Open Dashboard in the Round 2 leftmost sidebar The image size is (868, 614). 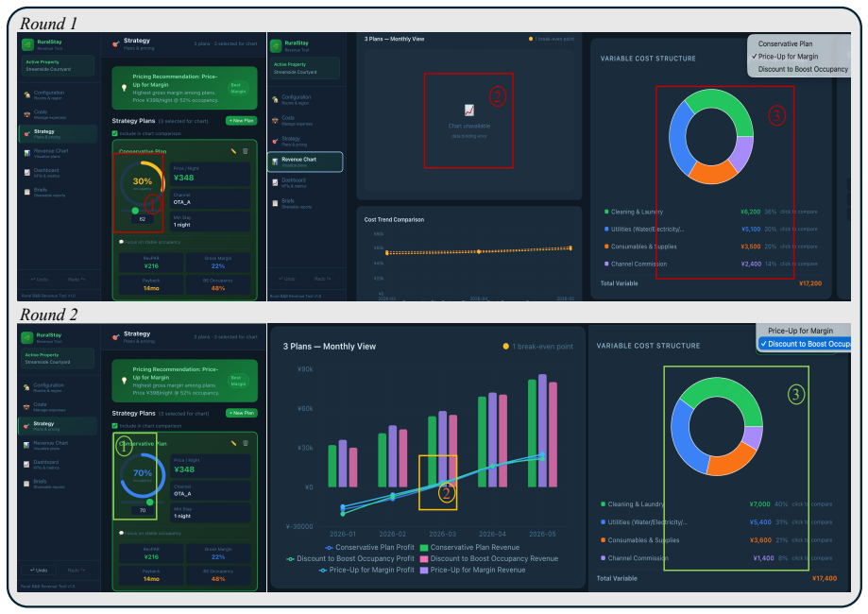(x=47, y=464)
